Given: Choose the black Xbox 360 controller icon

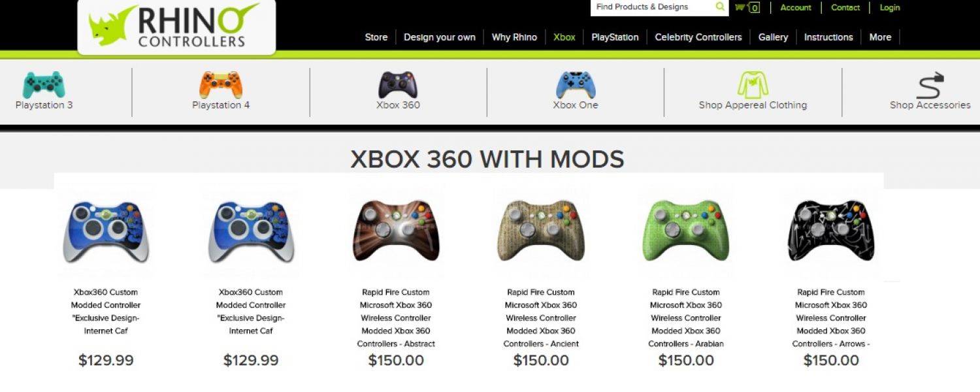Looking at the screenshot, I should click(398, 85).
